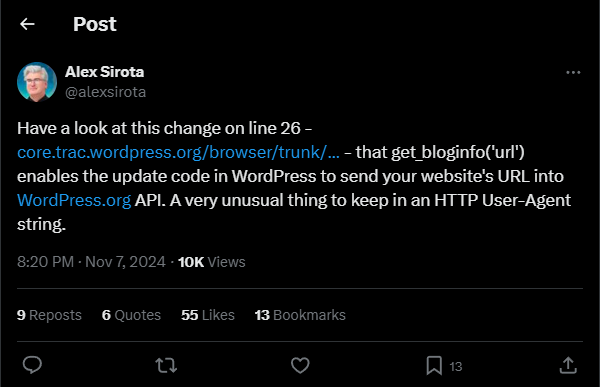This screenshot has height=387, width=600.
Task: Like the post with the heart icon
Action: click(x=300, y=365)
